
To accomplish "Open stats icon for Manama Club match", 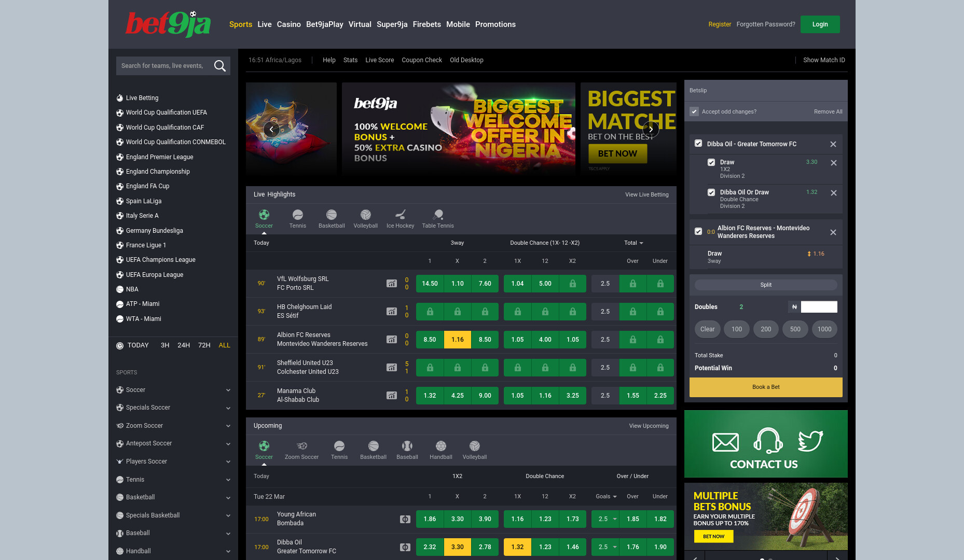I will click(392, 396).
